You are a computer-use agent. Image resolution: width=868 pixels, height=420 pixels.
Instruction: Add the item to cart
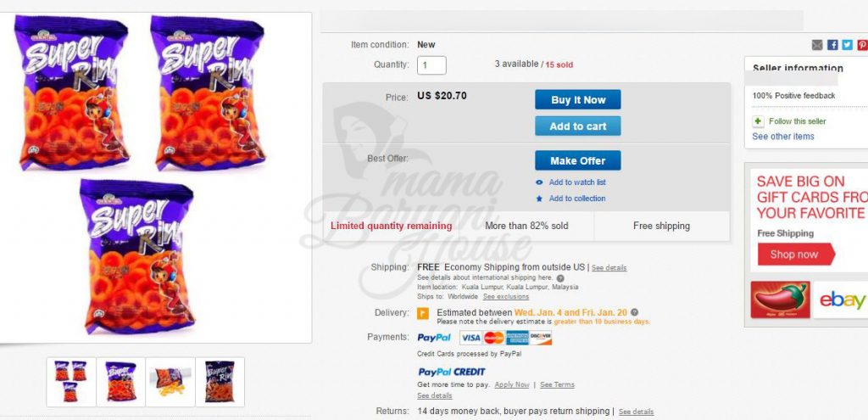pos(578,126)
